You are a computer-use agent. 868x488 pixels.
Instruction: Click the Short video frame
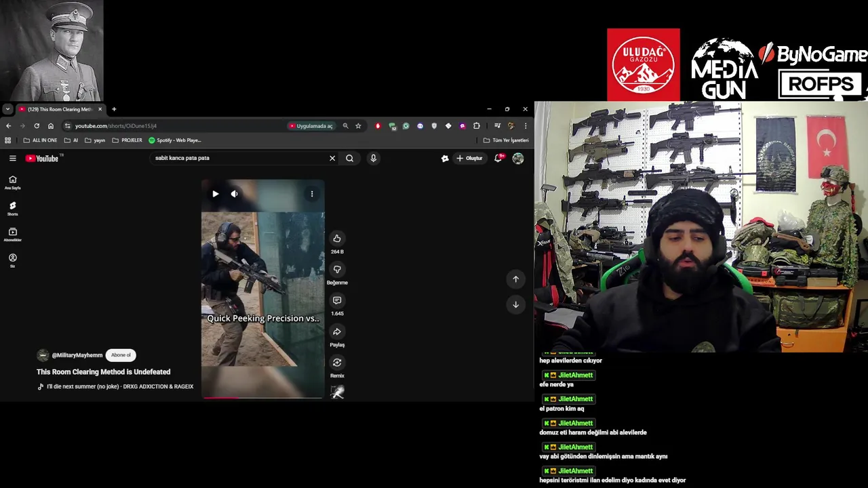262,289
